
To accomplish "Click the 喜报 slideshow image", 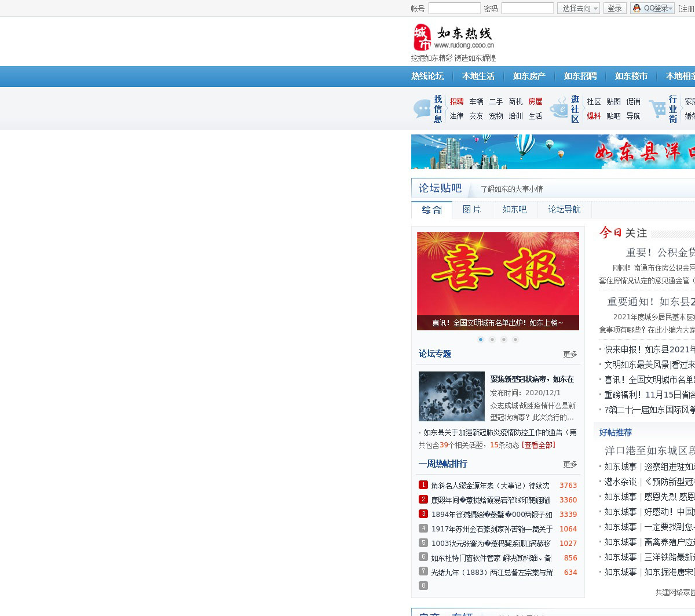I will coord(498,281).
